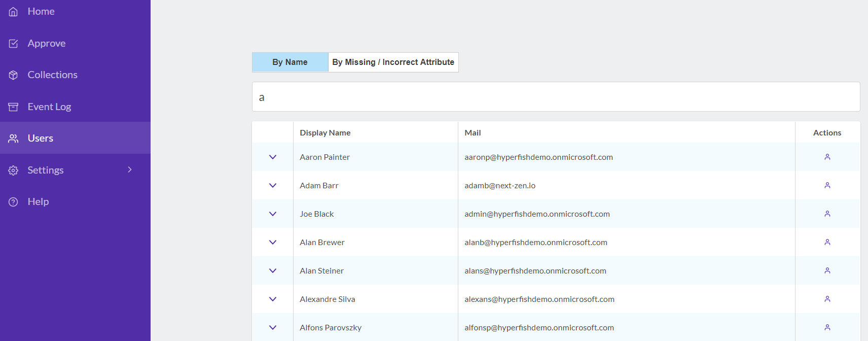Click the Home house icon in sidebar
The height and width of the screenshot is (341, 868).
(13, 12)
